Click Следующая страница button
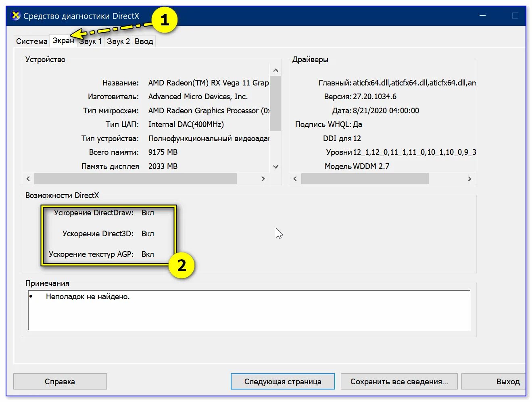Screen dimensions: 532x402 pyautogui.click(x=283, y=381)
